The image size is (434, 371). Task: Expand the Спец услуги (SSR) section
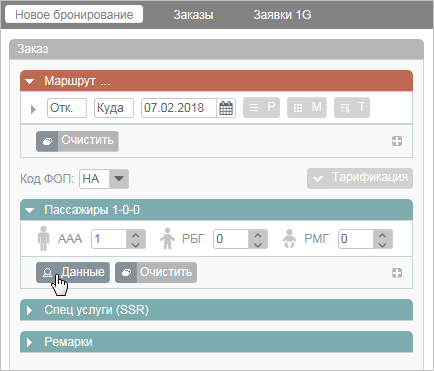point(29,310)
